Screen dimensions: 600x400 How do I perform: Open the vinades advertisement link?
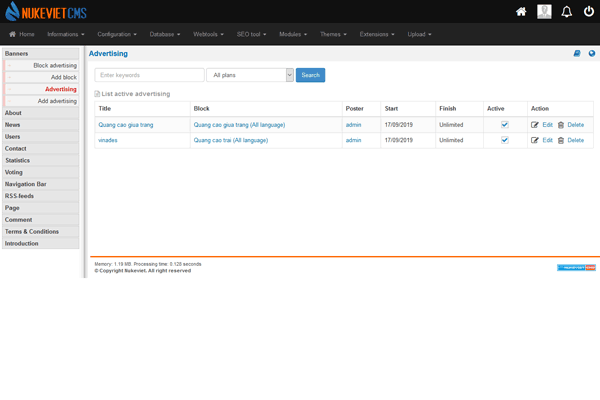109,140
